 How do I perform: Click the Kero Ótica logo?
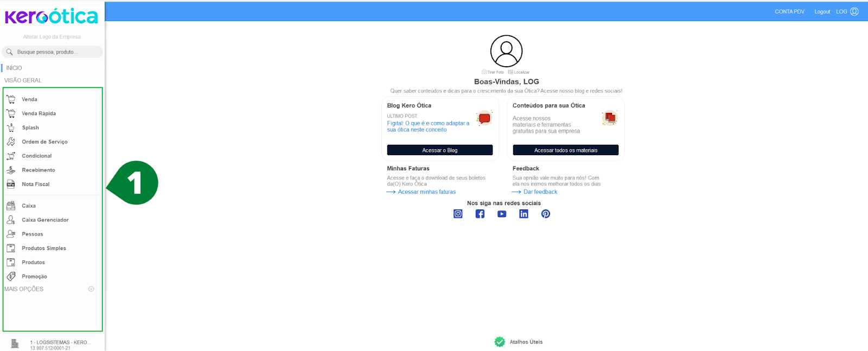(52, 16)
